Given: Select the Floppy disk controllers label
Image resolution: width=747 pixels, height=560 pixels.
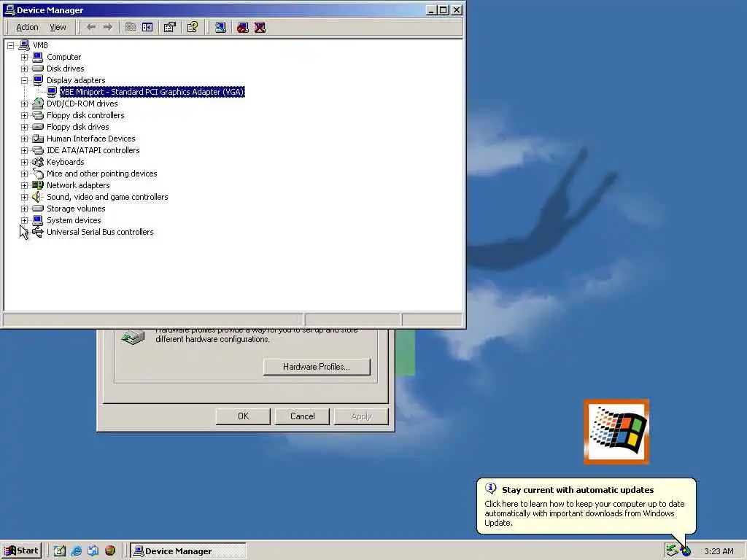Looking at the screenshot, I should coord(85,115).
